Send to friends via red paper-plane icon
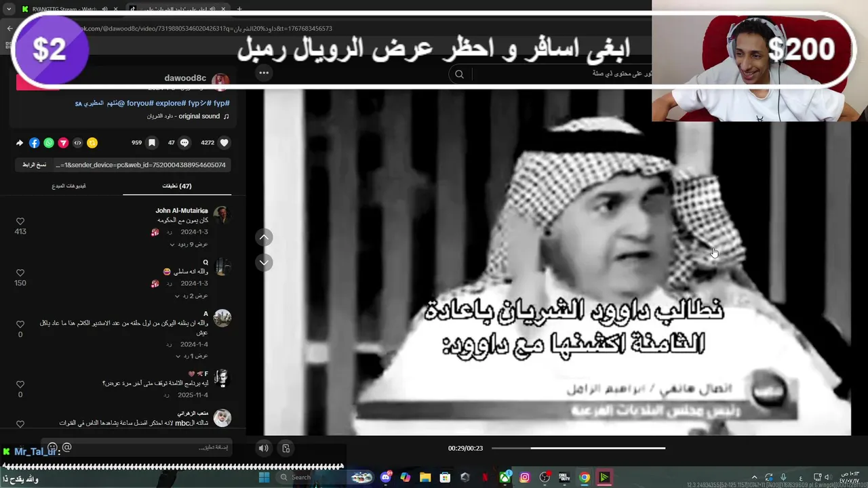Screen dimensions: 868x488 point(63,143)
